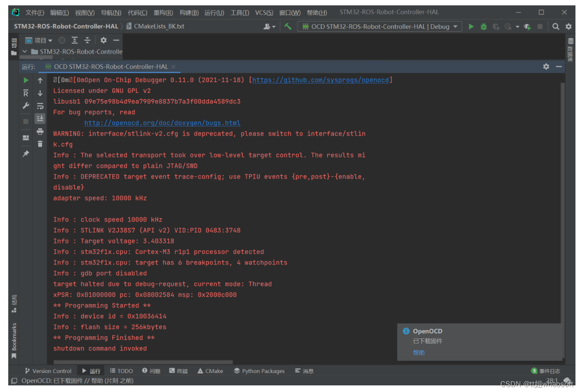The height and width of the screenshot is (392, 580).
Task: Open the github.com/sysprogs/openocd link
Action: coord(321,80)
